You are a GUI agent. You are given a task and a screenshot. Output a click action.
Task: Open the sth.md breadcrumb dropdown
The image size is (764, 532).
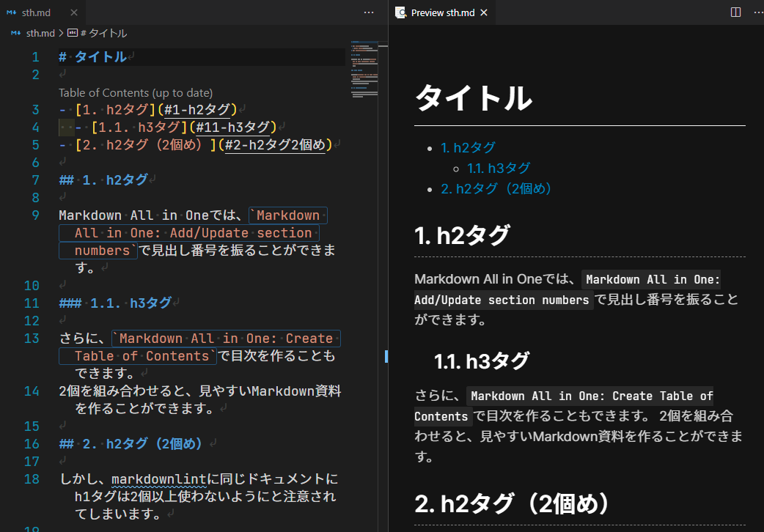41,32
